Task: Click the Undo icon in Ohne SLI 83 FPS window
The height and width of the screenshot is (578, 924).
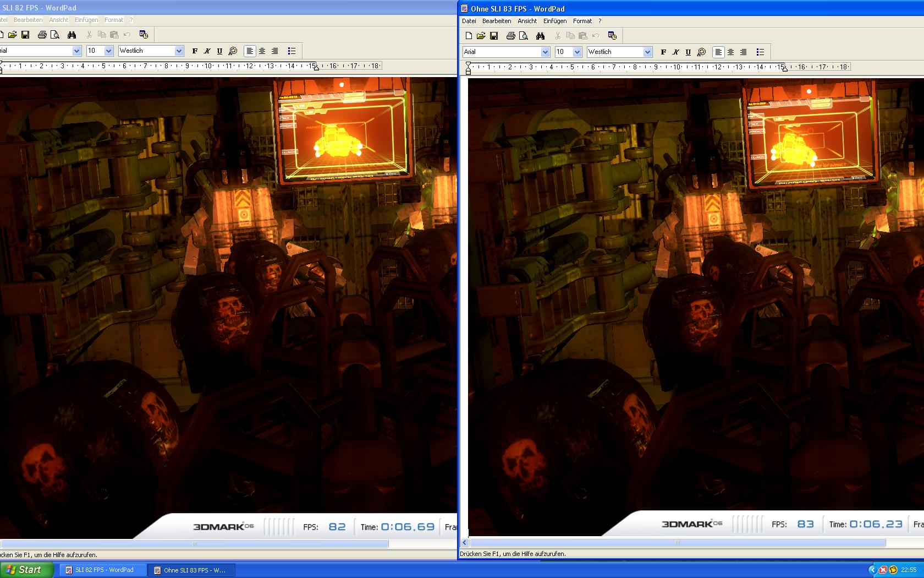Action: [x=596, y=36]
